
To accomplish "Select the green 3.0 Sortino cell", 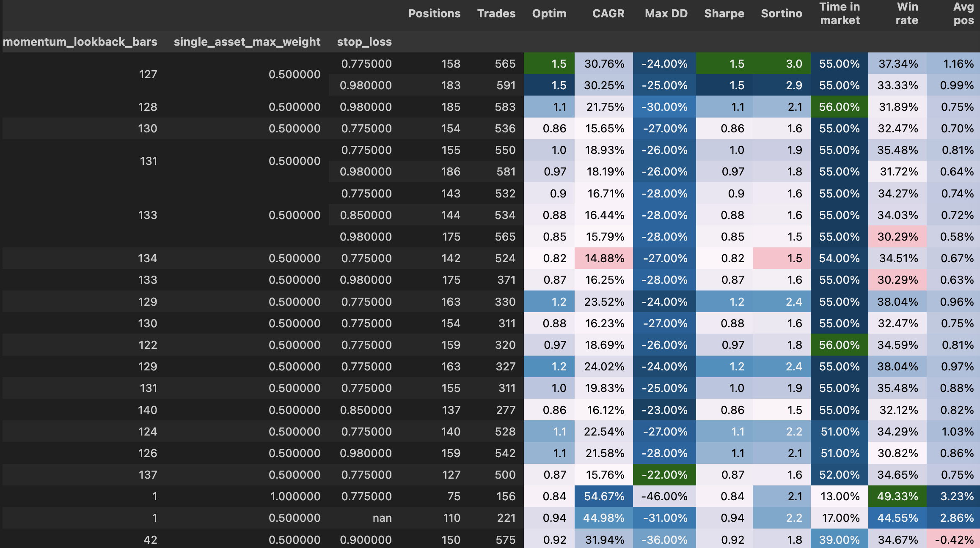I will point(782,64).
